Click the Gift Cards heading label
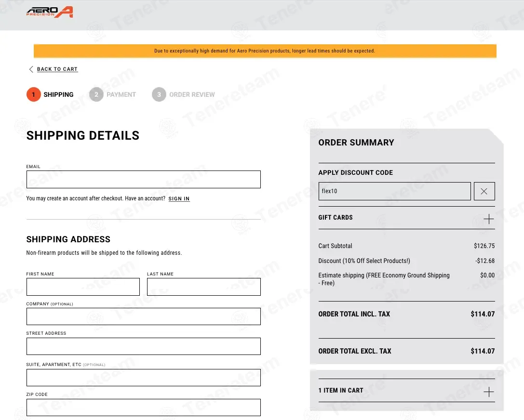This screenshot has height=420, width=524. pos(336,218)
